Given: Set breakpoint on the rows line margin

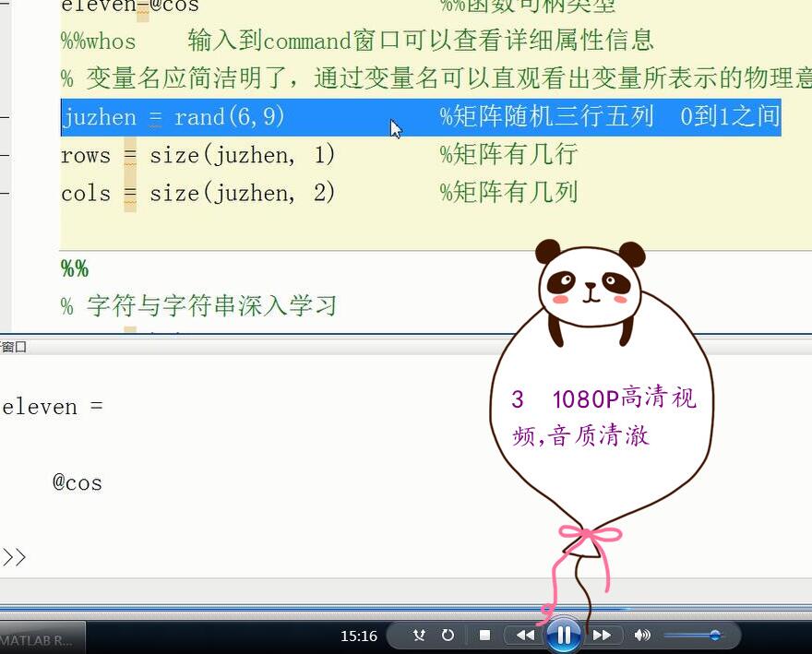Looking at the screenshot, I should coord(5,156).
